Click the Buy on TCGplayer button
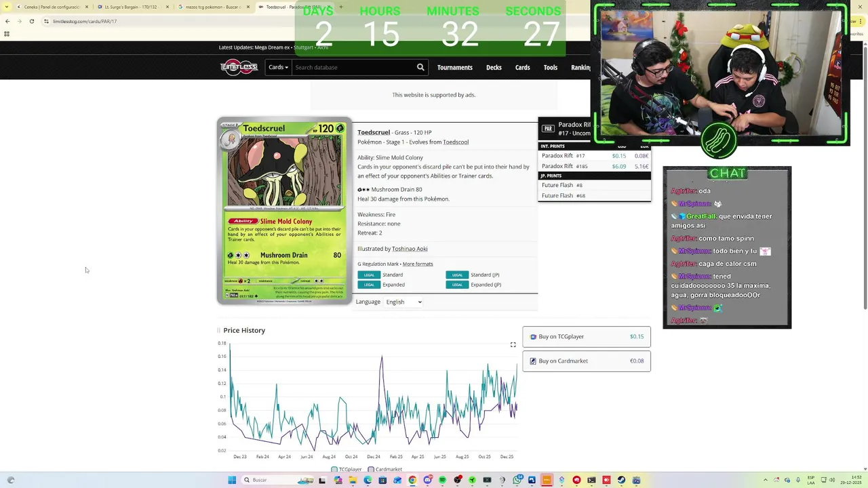Screen dimensions: 868x488 pyautogui.click(x=587, y=337)
